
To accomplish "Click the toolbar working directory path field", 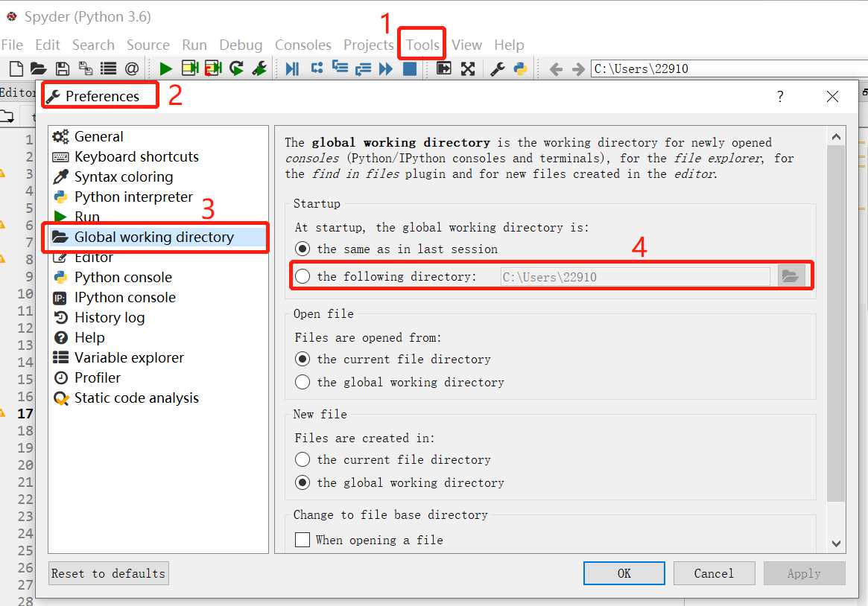I will [729, 68].
